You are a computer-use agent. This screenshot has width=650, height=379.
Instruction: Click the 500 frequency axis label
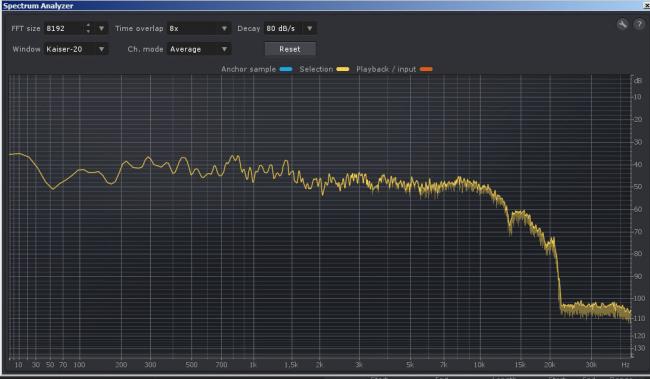[192, 365]
